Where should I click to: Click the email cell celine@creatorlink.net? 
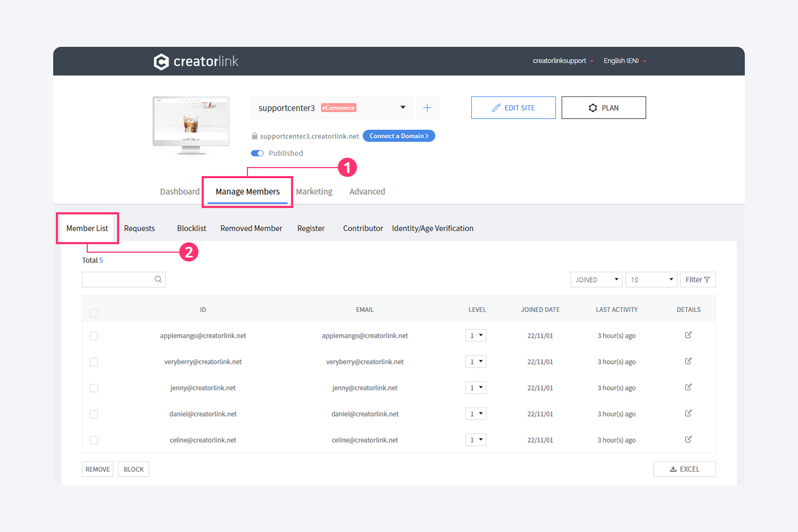[365, 440]
